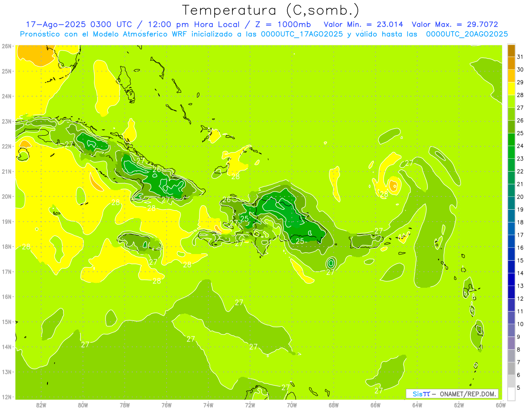Click the "0000UTC_20AGO2025" valid-until time
532x411 pixels.
click(x=467, y=34)
